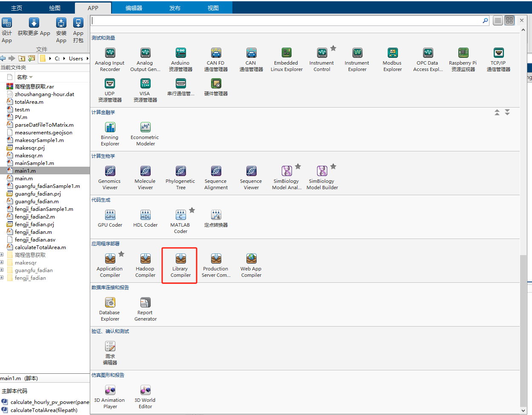
Task: Click 获取更多 App button
Action: click(x=34, y=27)
